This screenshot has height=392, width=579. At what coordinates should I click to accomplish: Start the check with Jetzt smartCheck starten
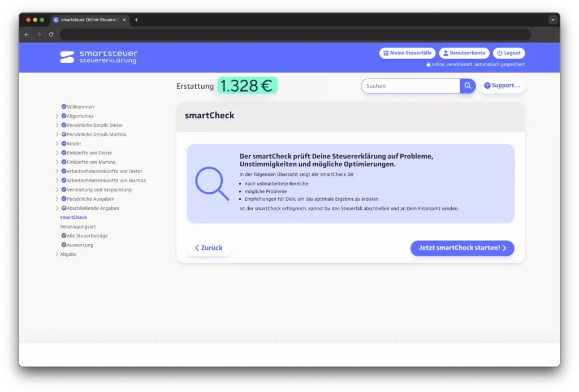462,248
